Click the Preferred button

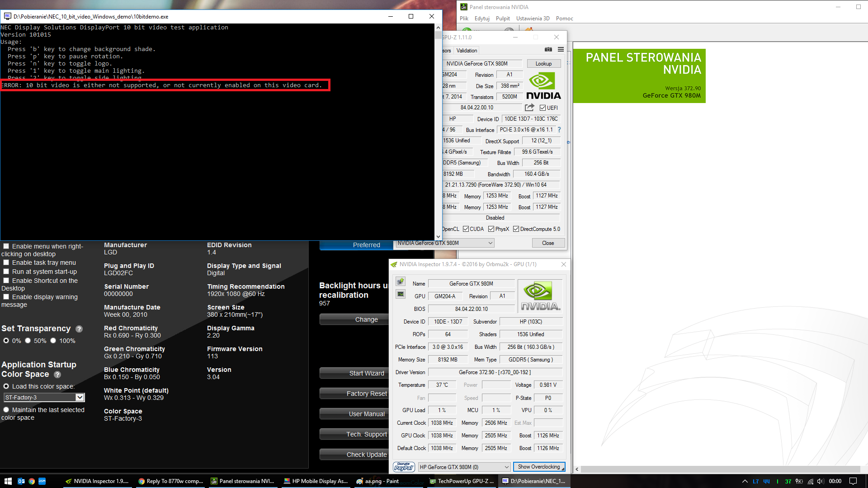tap(356, 245)
